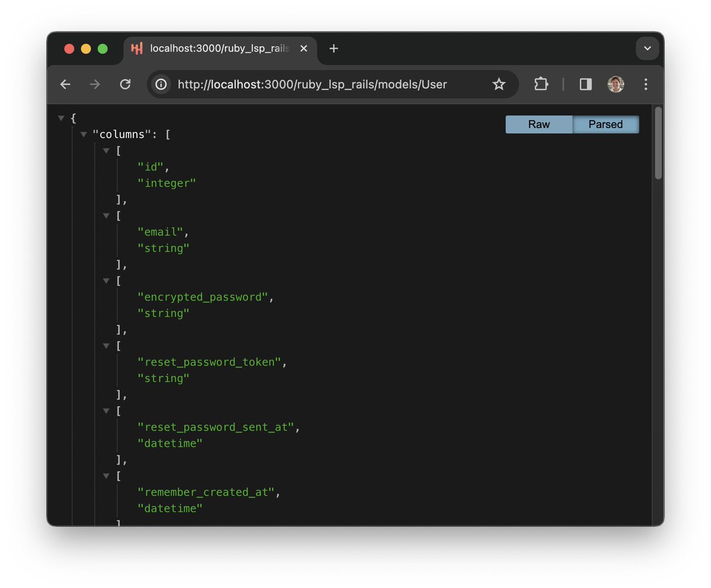Collapse the "reset_password_sent_at" column entry

(106, 410)
